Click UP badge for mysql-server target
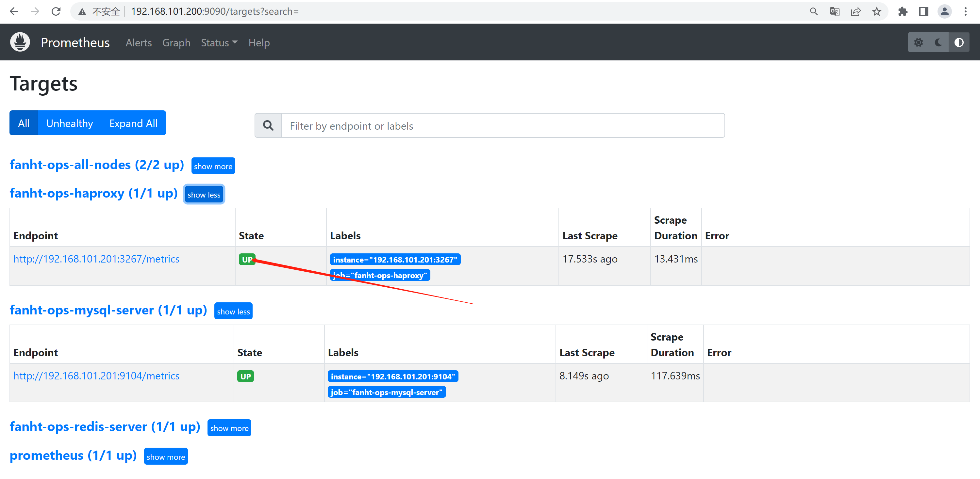Image resolution: width=980 pixels, height=479 pixels. 245,376
